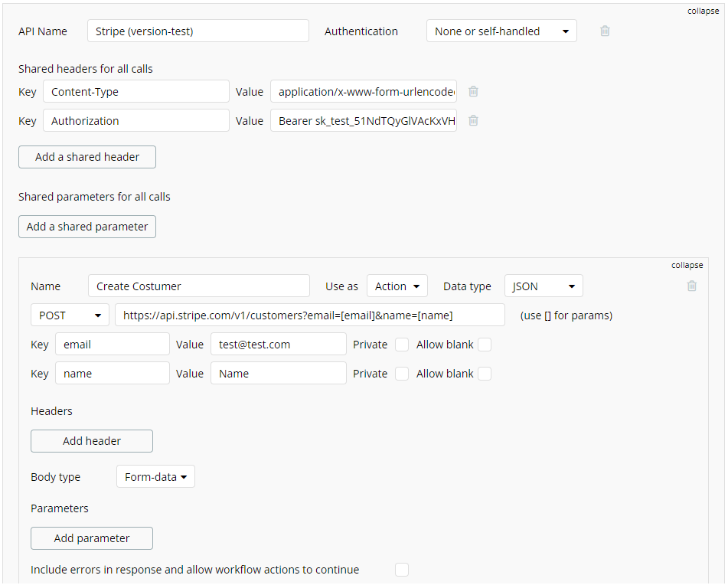Open the POST method dropdown

point(69,315)
